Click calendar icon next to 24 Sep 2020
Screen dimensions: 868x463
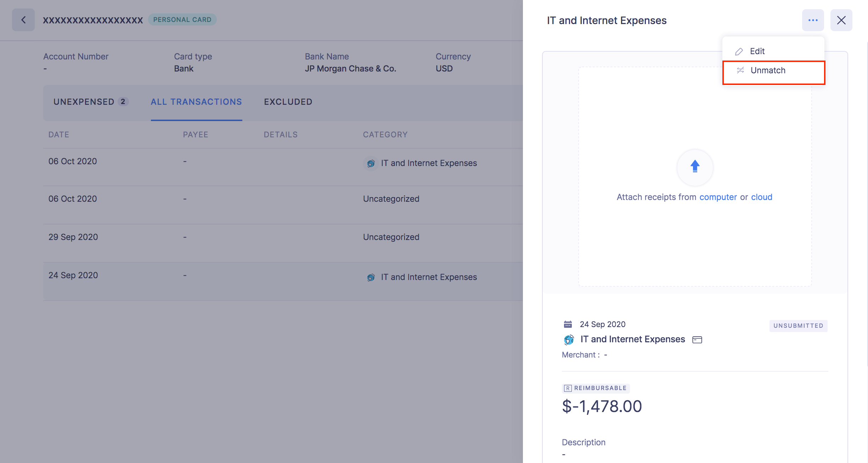tap(568, 324)
